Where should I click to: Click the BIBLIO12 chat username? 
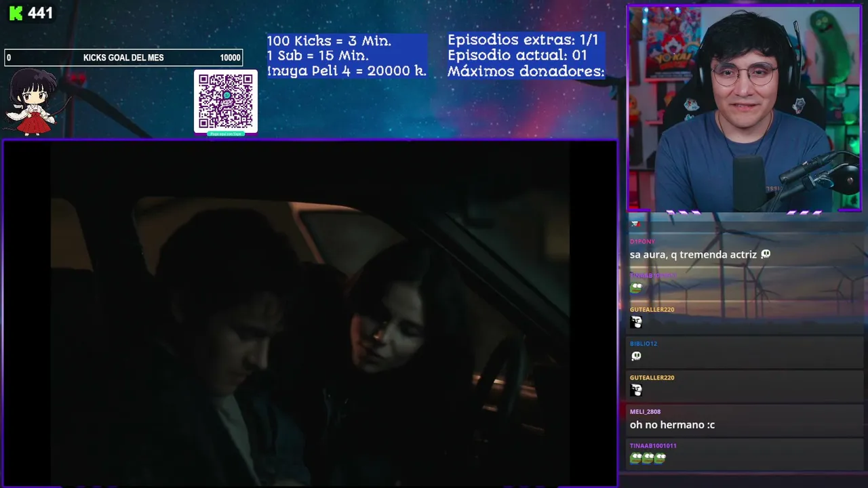(x=644, y=344)
